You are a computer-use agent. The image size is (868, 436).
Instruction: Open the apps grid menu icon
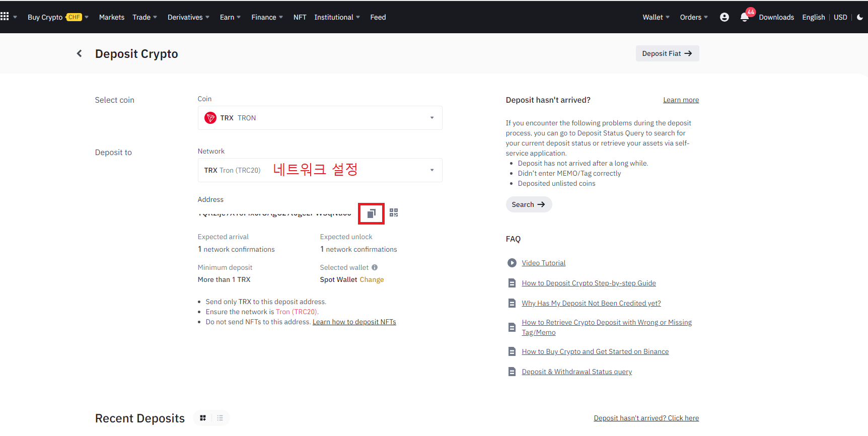[x=5, y=17]
